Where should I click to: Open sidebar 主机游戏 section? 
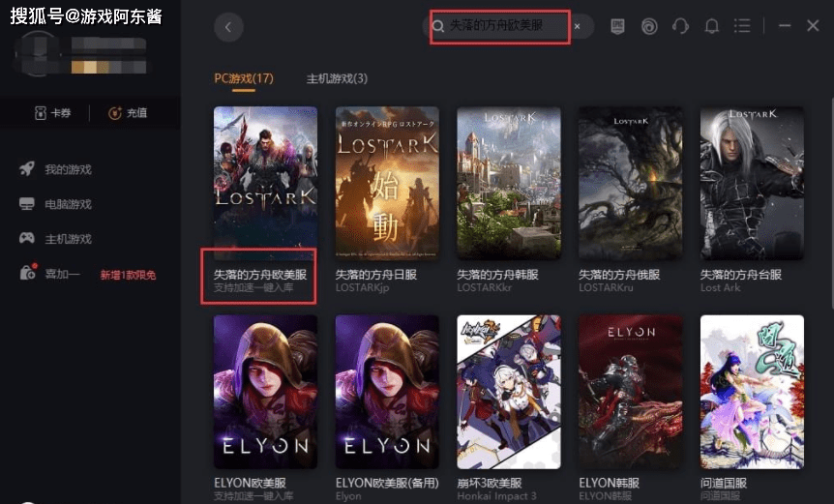(x=68, y=239)
